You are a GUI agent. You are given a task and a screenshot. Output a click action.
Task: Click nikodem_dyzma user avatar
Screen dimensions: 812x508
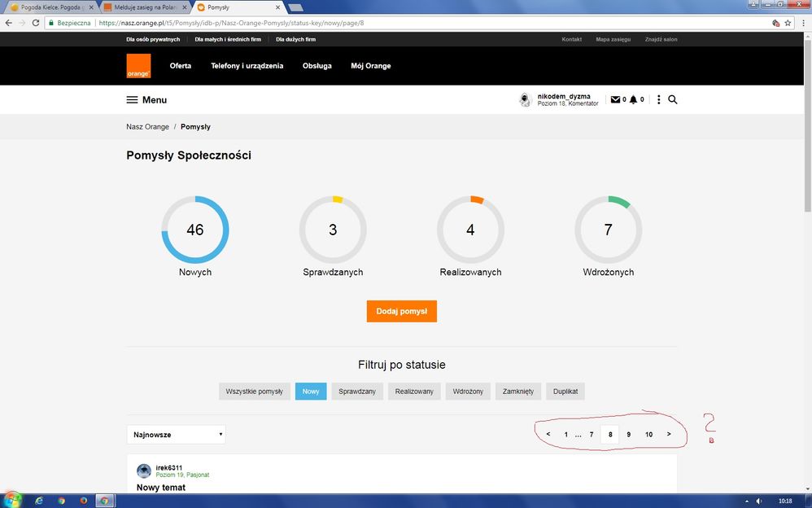click(x=525, y=100)
